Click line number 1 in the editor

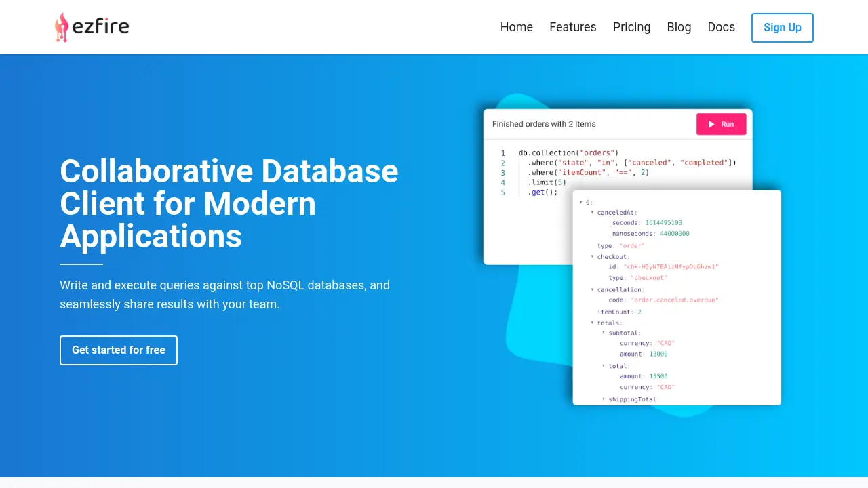[x=503, y=153]
